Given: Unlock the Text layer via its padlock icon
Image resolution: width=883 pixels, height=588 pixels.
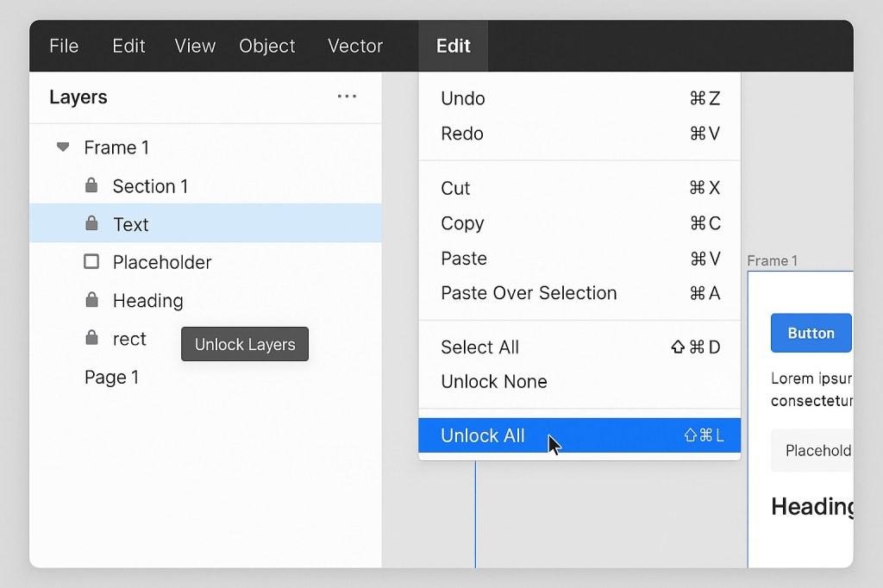Looking at the screenshot, I should (x=91, y=223).
